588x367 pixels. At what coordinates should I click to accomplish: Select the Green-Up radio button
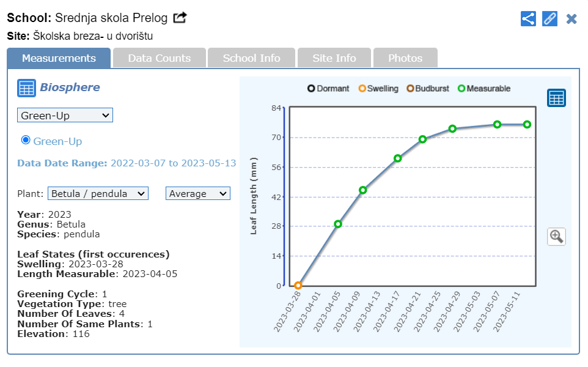(26, 140)
